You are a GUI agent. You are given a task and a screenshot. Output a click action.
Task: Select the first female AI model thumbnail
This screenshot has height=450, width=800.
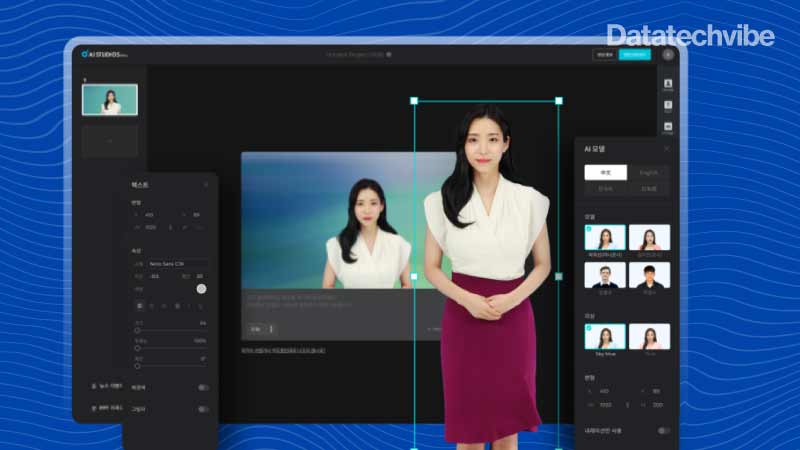pos(605,237)
